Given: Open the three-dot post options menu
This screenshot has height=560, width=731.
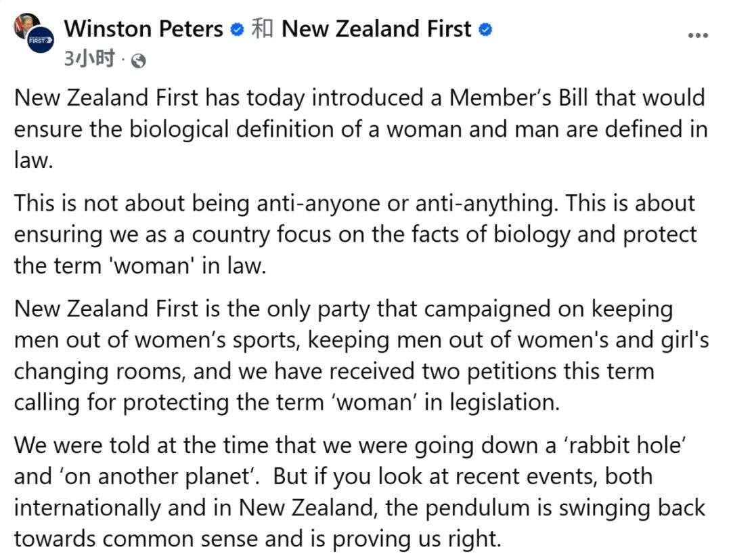Looking at the screenshot, I should click(698, 35).
